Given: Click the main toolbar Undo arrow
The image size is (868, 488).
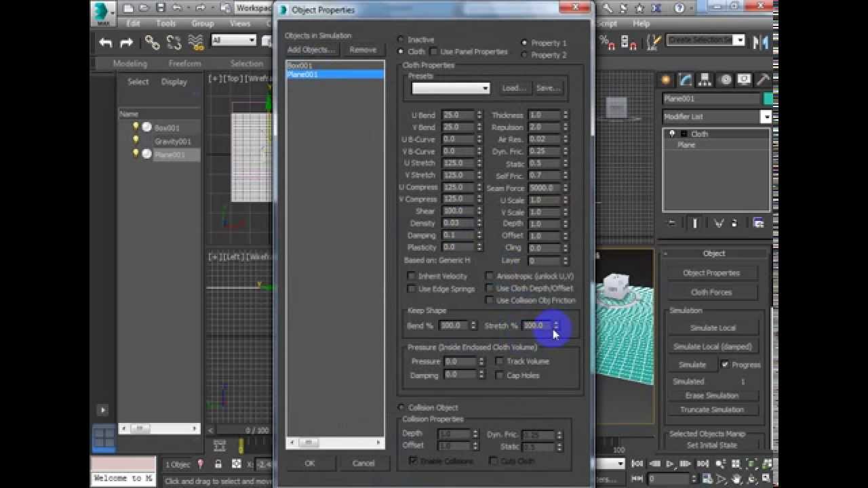Looking at the screenshot, I should 105,43.
